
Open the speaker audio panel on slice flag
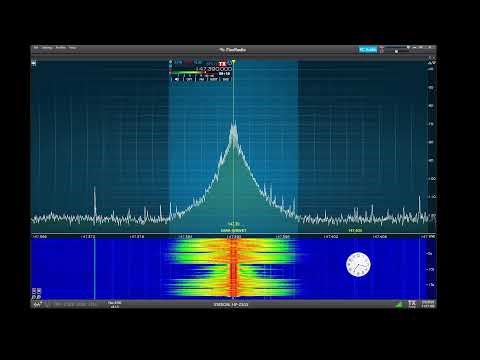(x=177, y=79)
